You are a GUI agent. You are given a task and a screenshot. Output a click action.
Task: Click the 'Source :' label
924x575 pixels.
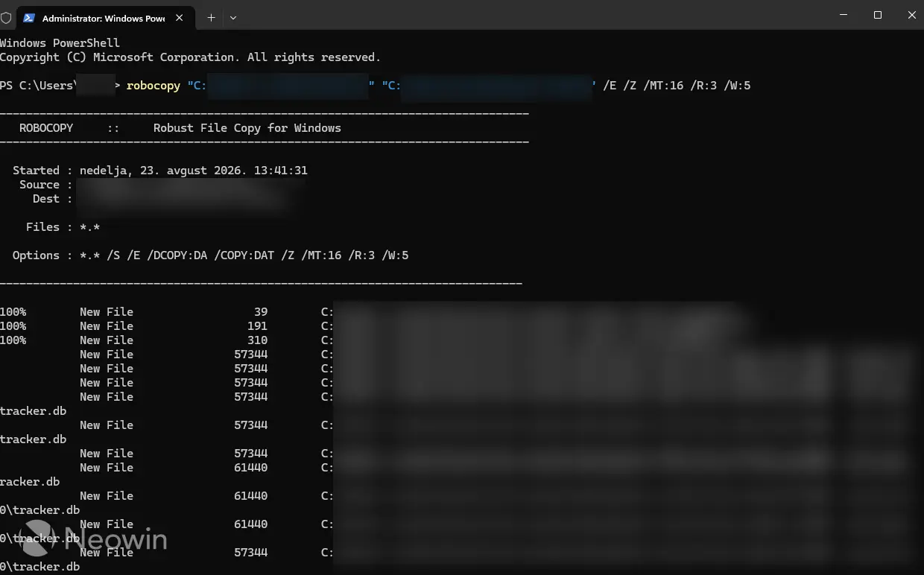(46, 185)
